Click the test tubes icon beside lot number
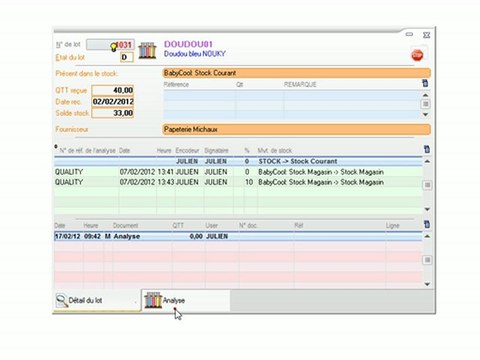The width and height of the screenshot is (480, 360). [147, 51]
